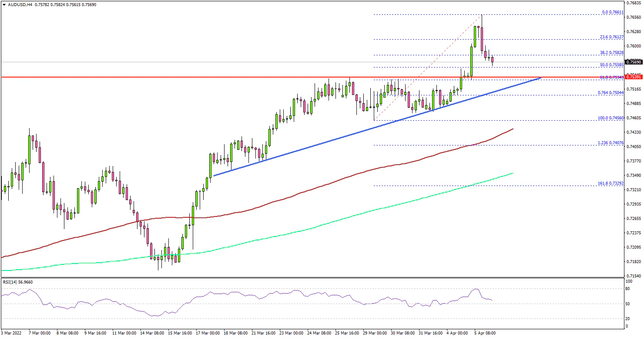This screenshot has width=644, height=338.
Task: Click the RSI(14) 56.9660 indicator label
Action: [x=17, y=282]
